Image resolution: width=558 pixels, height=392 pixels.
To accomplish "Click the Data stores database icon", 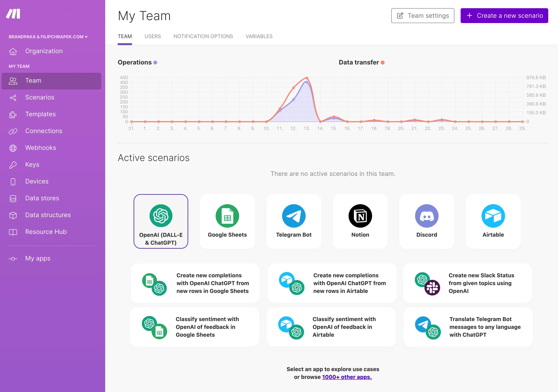I will (x=13, y=198).
